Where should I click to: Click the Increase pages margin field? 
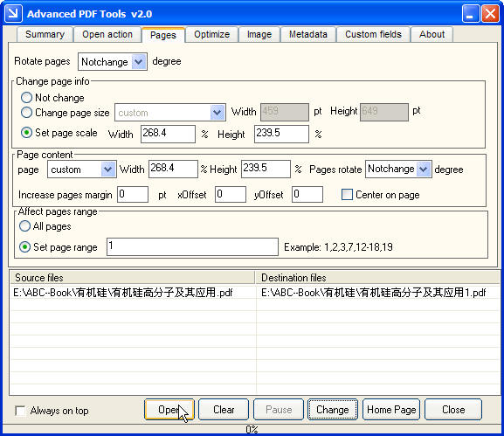[133, 195]
